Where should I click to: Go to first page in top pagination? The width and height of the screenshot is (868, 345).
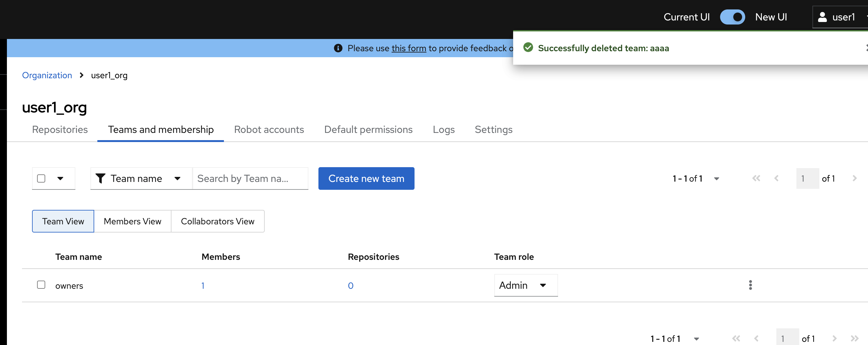coord(756,178)
